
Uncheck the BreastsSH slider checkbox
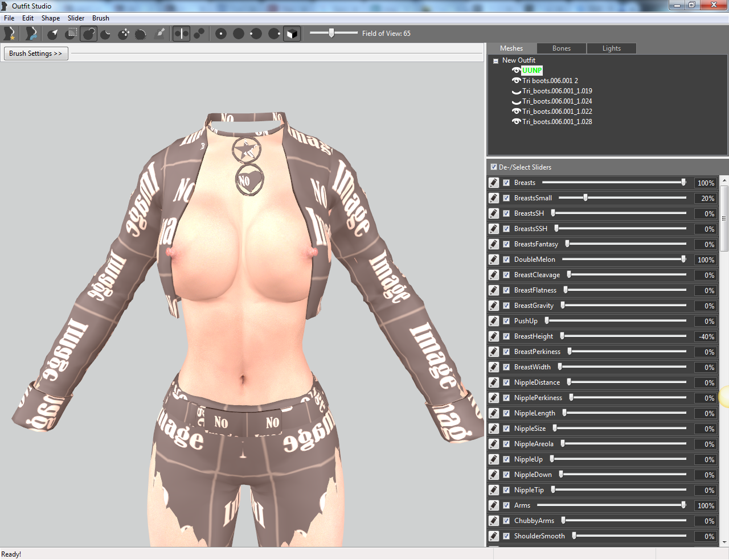[x=506, y=213]
